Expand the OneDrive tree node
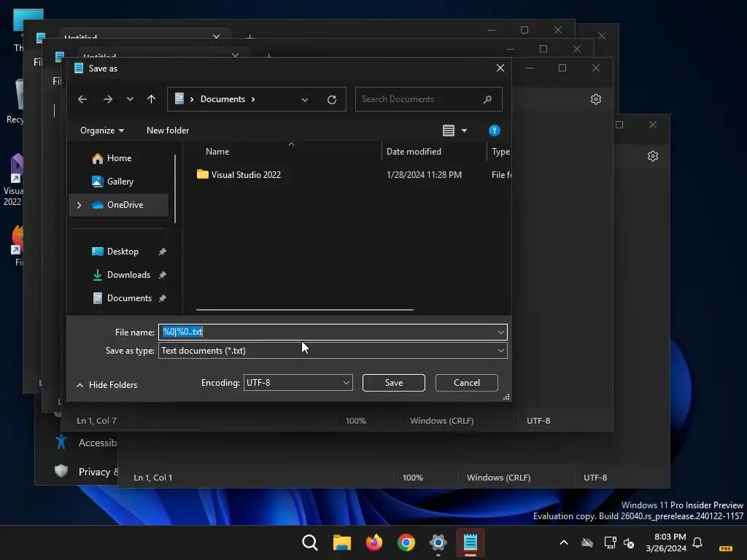 tap(79, 205)
